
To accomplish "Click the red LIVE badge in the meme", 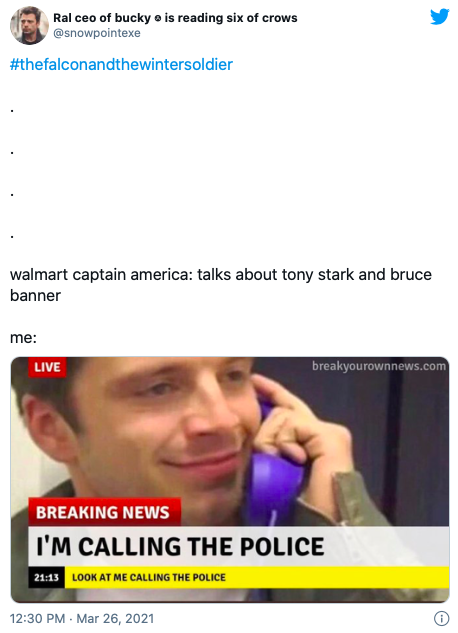I will pyautogui.click(x=47, y=367).
